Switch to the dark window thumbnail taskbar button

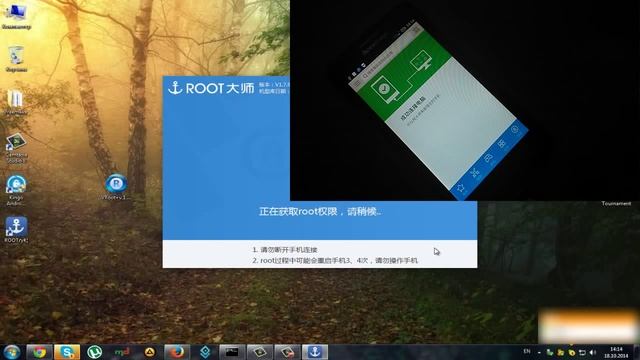[232, 352]
